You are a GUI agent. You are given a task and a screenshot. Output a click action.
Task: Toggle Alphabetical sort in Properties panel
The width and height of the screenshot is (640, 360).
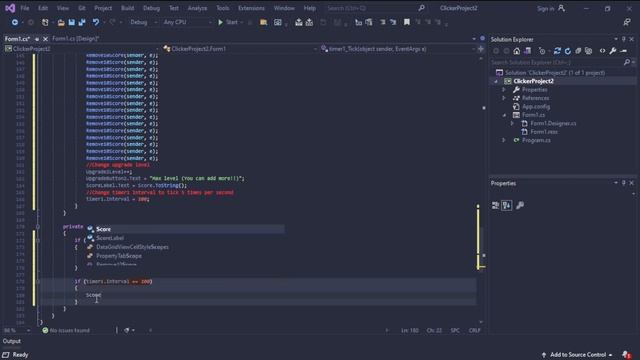tap(507, 205)
